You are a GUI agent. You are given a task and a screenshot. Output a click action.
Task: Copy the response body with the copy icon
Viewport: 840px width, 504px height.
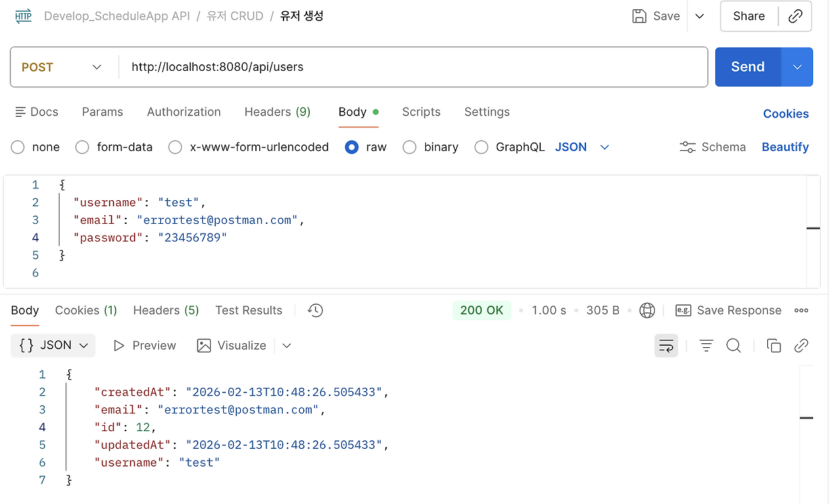(774, 345)
